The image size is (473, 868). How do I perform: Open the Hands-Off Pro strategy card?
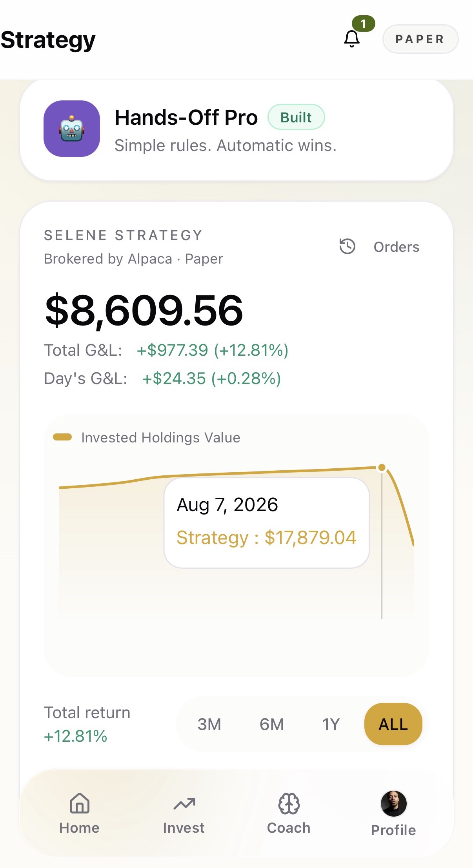[x=236, y=129]
